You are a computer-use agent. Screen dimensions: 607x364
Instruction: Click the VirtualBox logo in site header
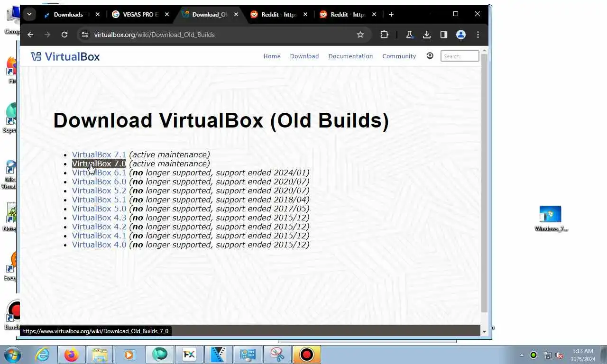(65, 56)
